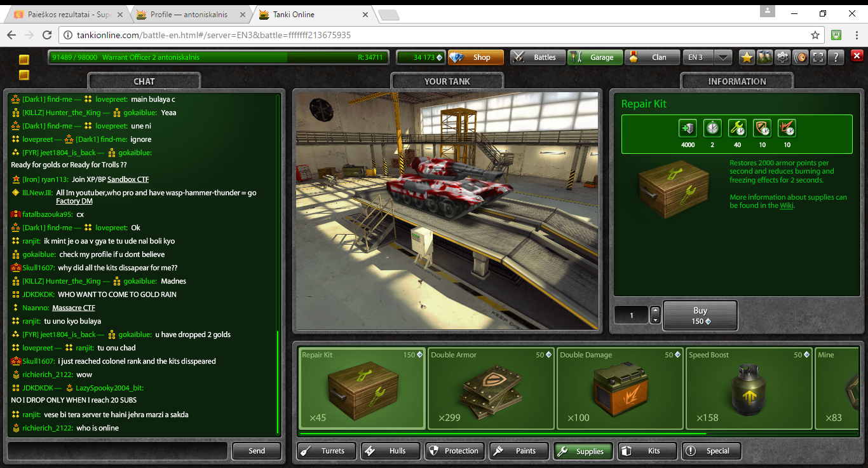This screenshot has width=868, height=468.
Task: Open the Clan section
Action: 652,57
